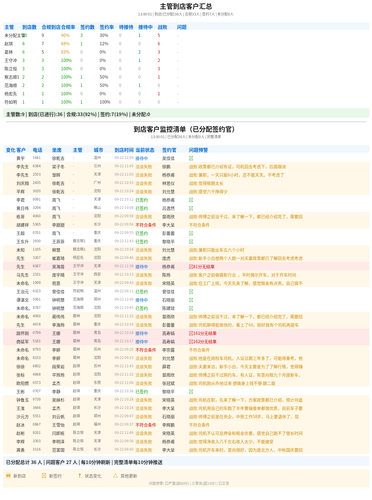The width and height of the screenshot is (372, 500).
Task: Click the green check icon in 谭家文 row
Action: click(x=191, y=300)
